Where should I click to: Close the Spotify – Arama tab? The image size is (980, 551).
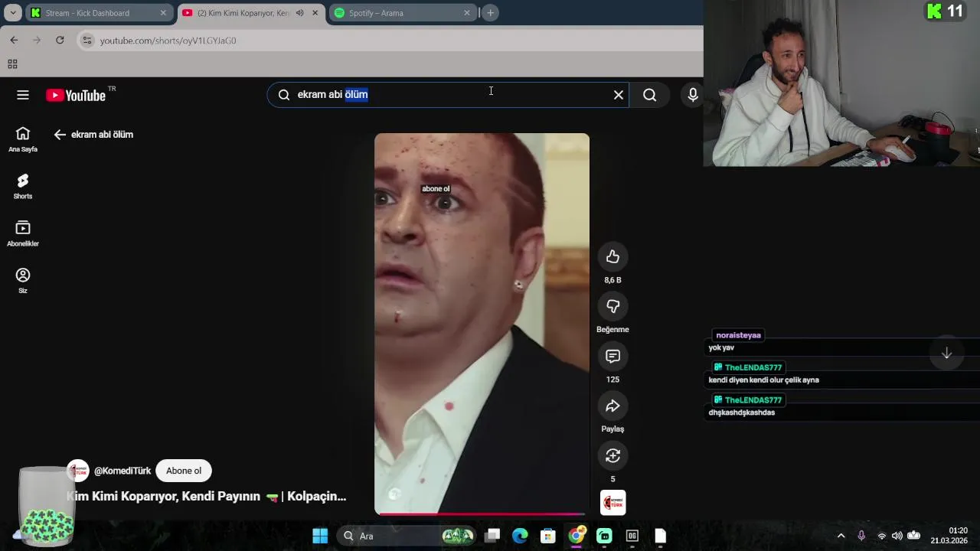coord(467,13)
